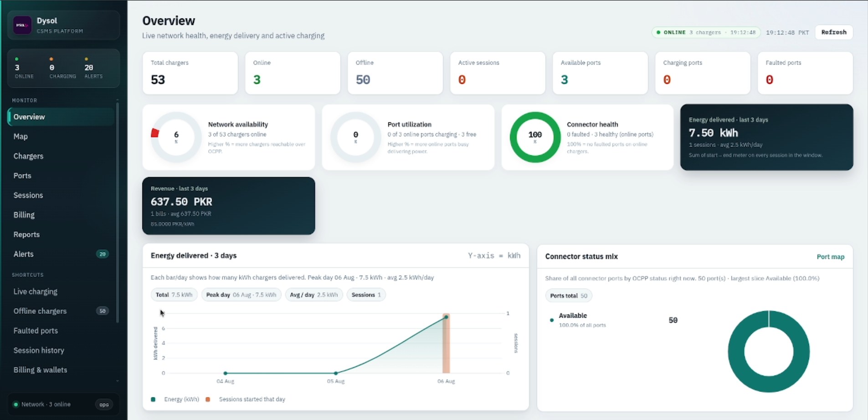This screenshot has height=420, width=868.
Task: Toggle the Sessions started that day legend
Action: pyautogui.click(x=246, y=399)
